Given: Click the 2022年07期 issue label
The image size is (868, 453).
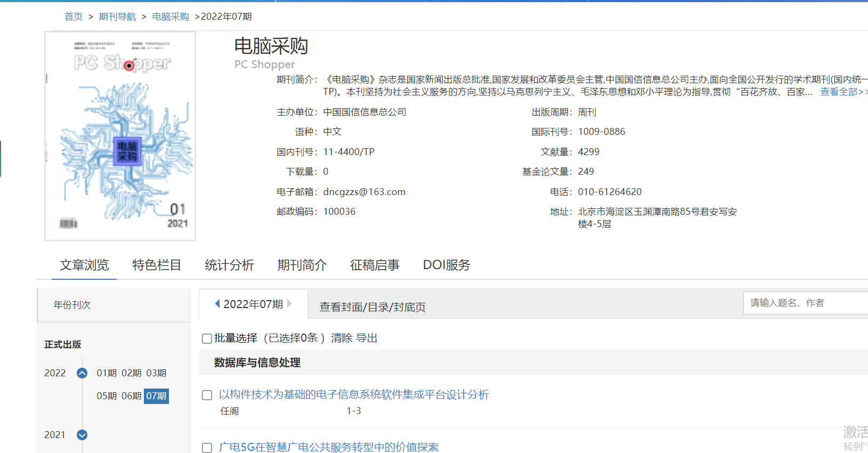Looking at the screenshot, I should (253, 304).
